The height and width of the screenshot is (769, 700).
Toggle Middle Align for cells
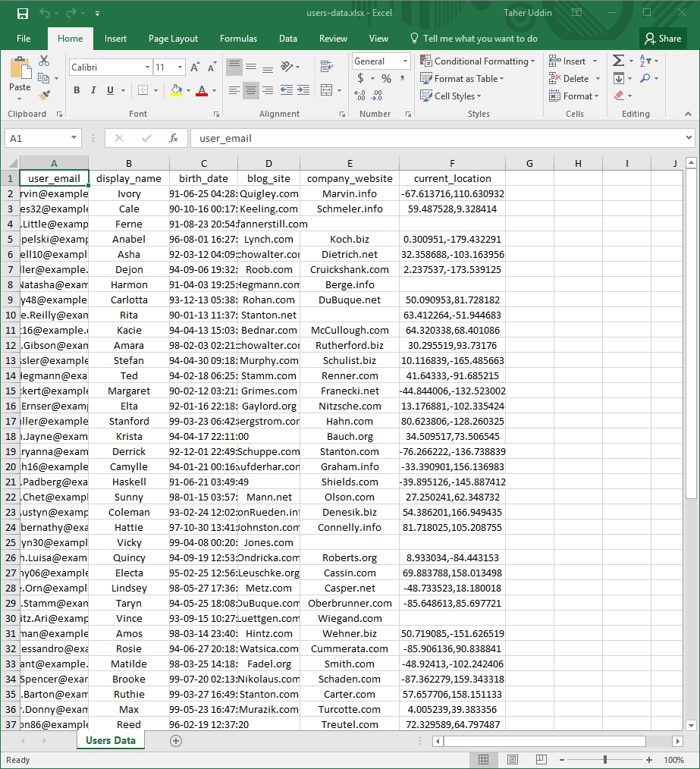pyautogui.click(x=251, y=67)
